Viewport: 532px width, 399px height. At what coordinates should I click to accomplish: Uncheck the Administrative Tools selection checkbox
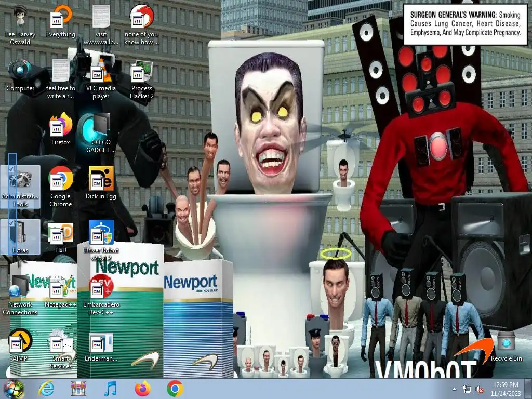click(x=11, y=169)
